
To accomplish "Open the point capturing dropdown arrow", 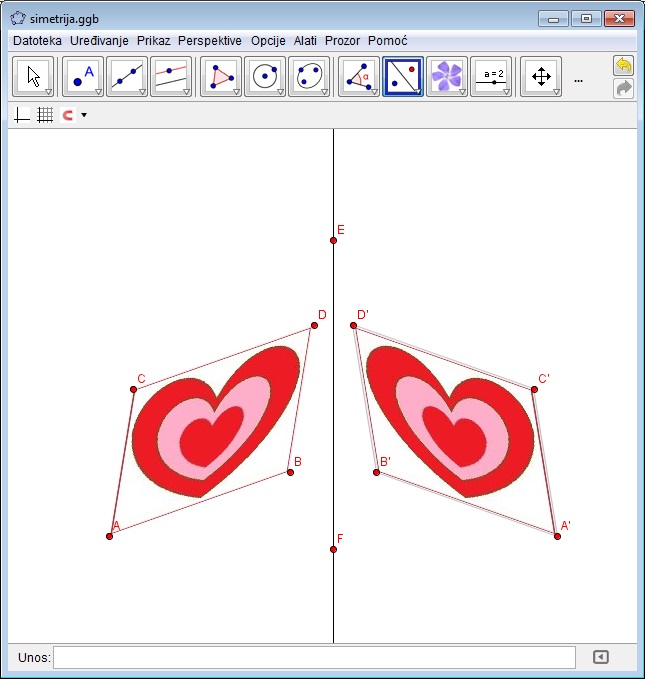I will click(x=84, y=115).
